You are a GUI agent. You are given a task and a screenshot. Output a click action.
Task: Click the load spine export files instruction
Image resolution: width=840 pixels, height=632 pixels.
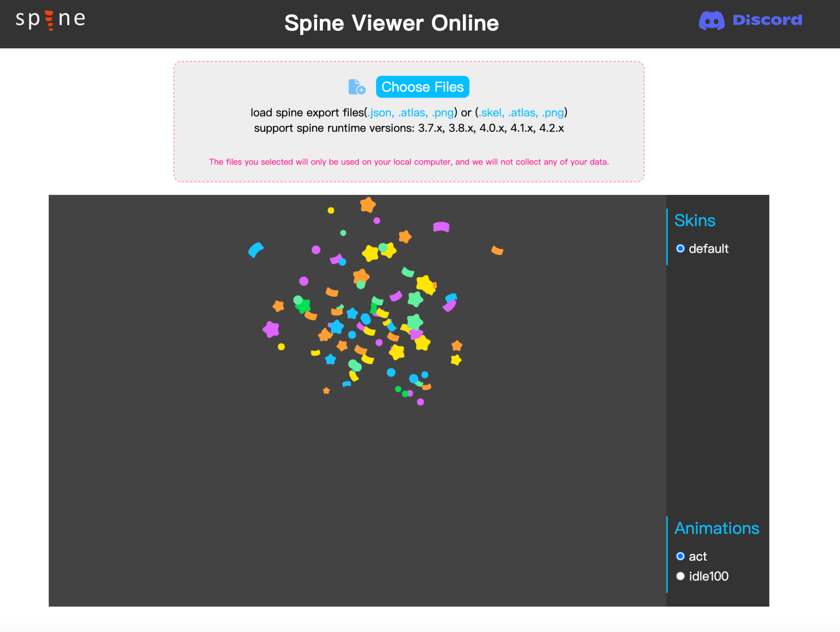409,113
